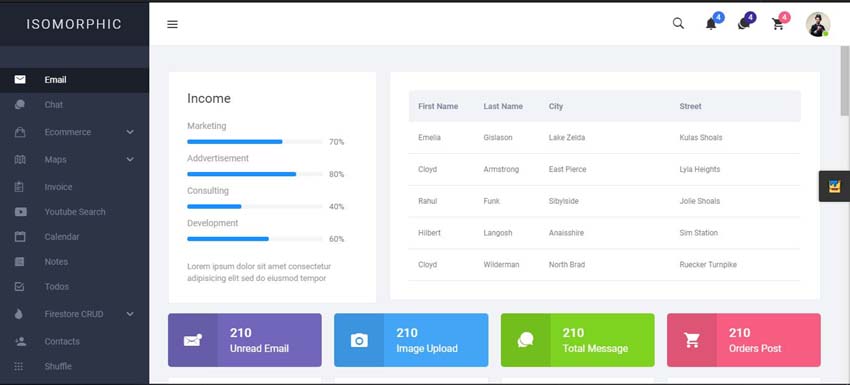Open the search magnifier icon

(678, 24)
